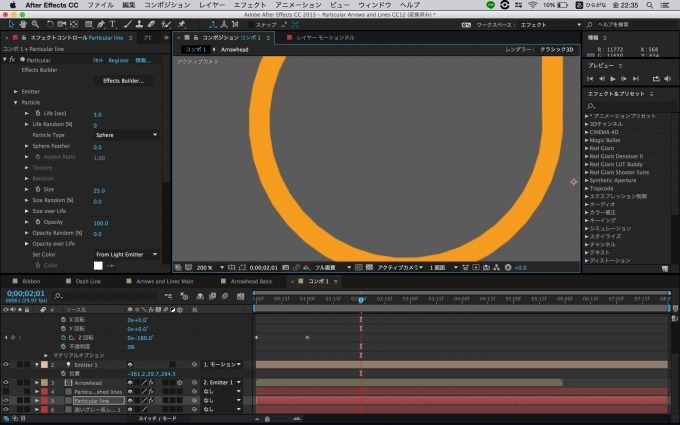
Task: Collapse the Particle property group
Action: point(16,102)
